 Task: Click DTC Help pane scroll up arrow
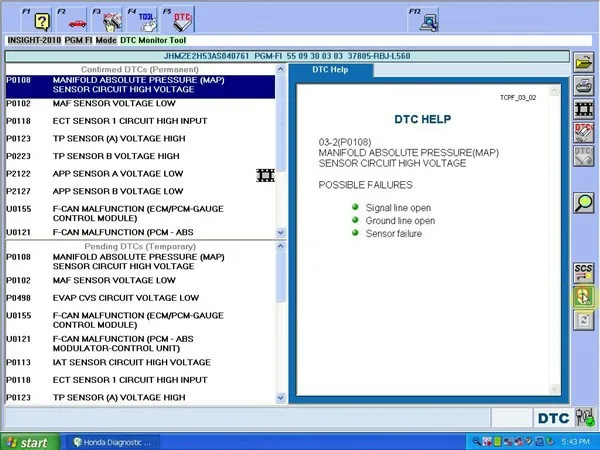pos(554,91)
